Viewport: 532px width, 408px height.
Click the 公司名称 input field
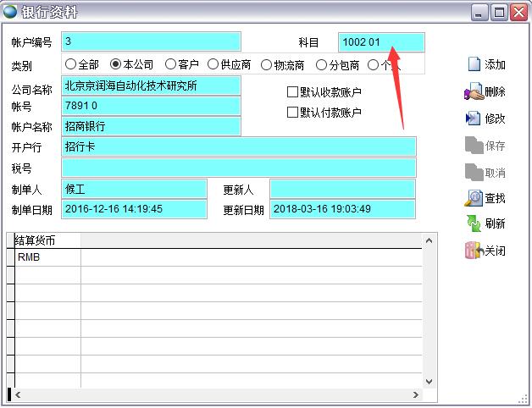(x=151, y=86)
